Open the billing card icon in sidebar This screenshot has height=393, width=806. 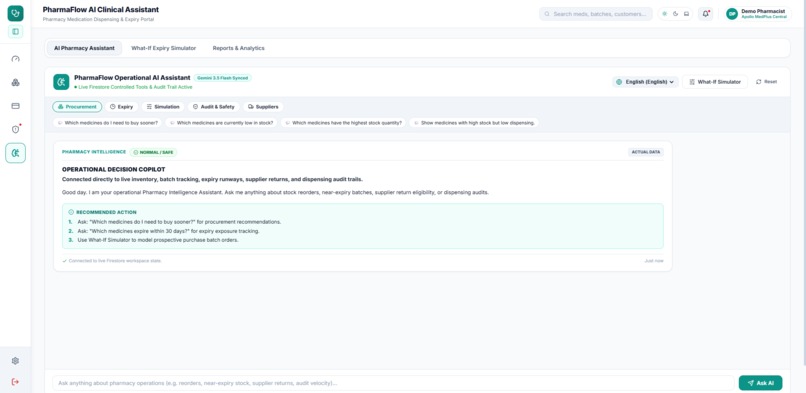(x=15, y=106)
